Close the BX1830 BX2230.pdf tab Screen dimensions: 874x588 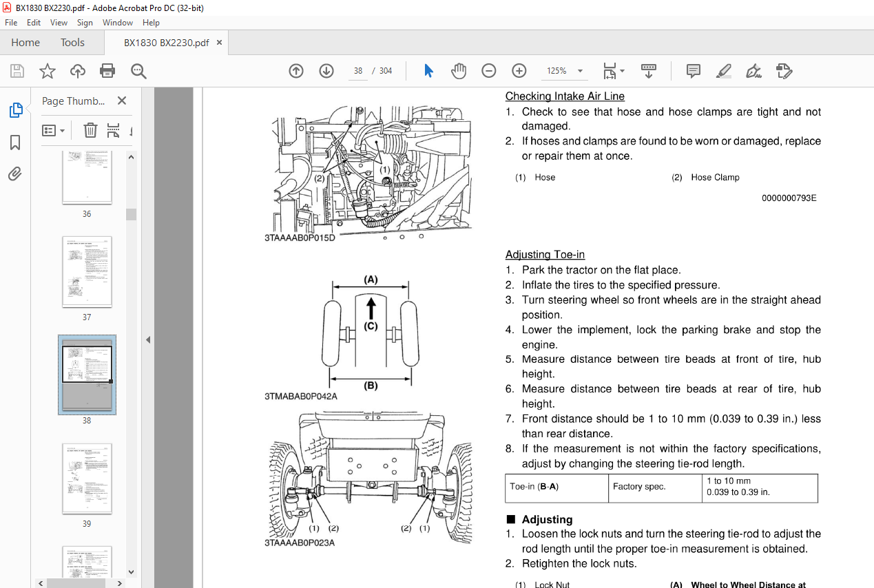(x=220, y=43)
